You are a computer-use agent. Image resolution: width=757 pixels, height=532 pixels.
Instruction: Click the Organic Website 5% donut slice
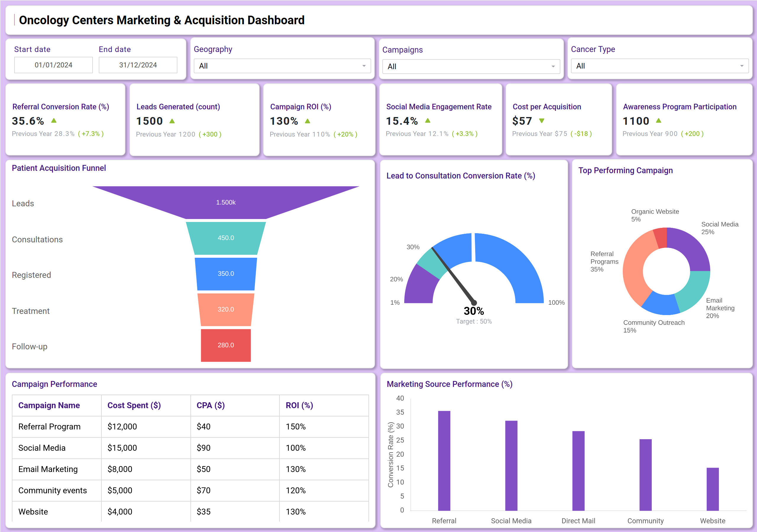[x=661, y=238]
